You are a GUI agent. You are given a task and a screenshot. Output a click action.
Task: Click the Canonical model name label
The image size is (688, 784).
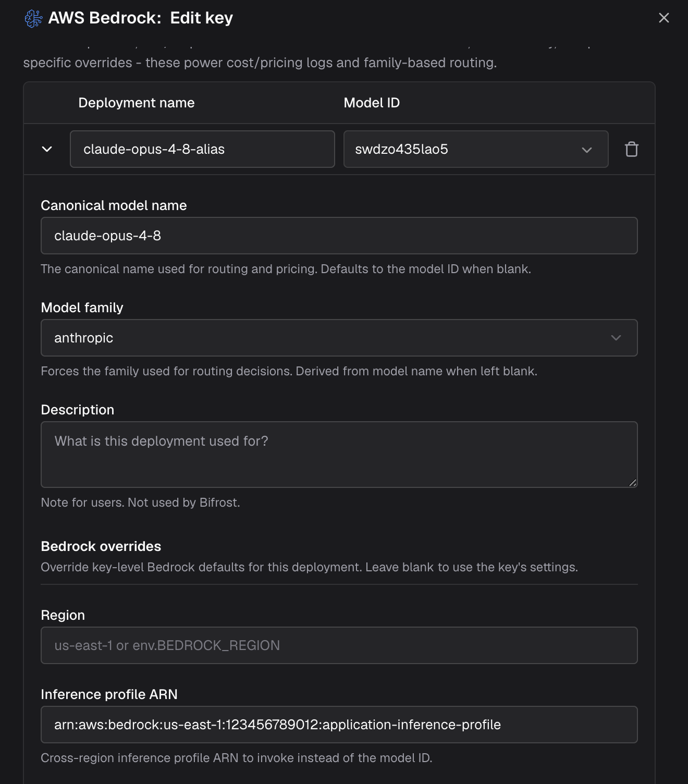114,205
